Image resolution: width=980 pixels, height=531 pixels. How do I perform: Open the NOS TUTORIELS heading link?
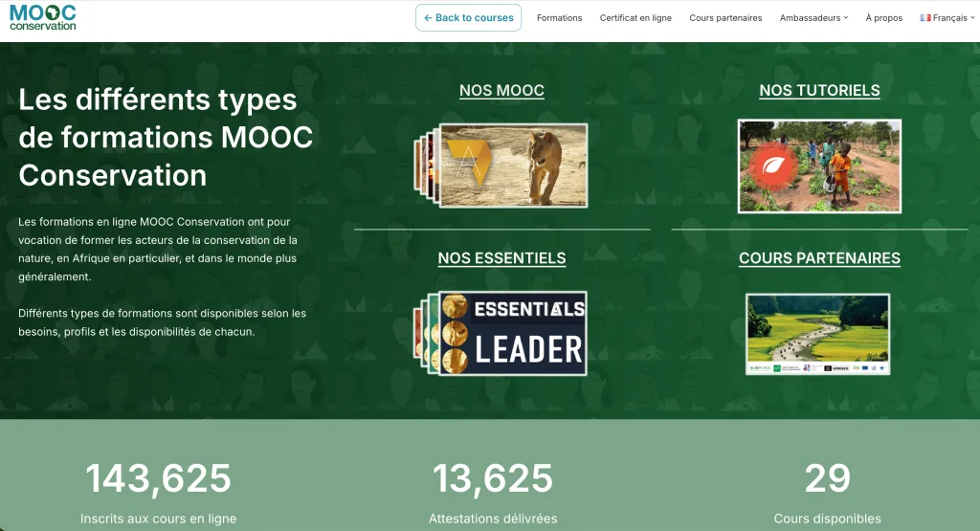[819, 91]
